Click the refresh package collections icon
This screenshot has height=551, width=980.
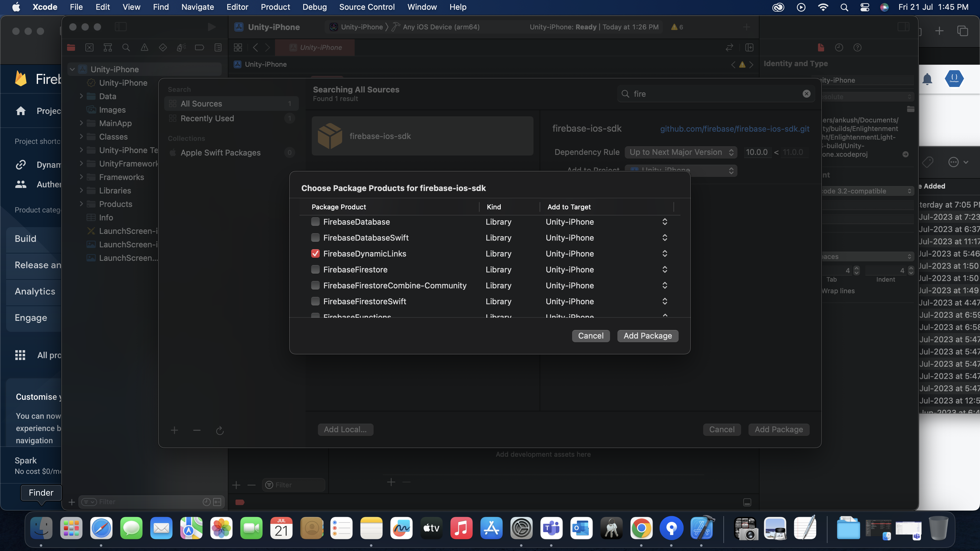point(220,430)
